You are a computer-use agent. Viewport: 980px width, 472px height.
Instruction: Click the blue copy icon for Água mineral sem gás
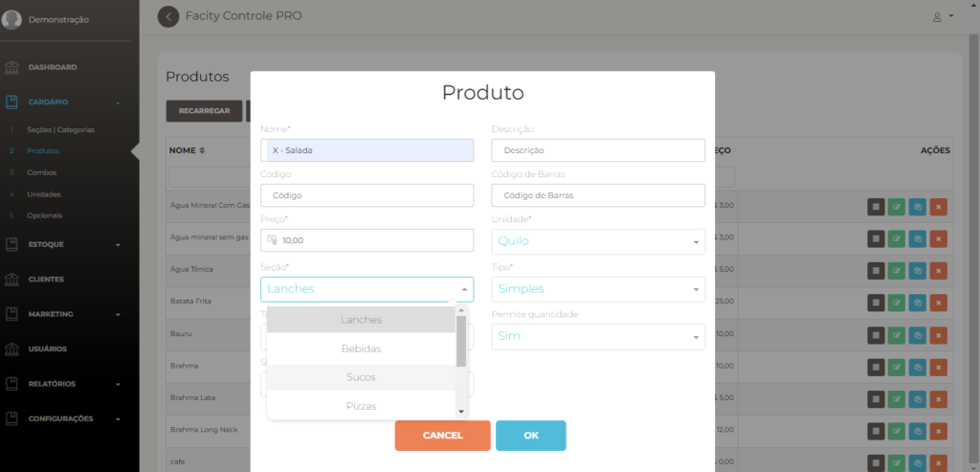[x=918, y=238]
